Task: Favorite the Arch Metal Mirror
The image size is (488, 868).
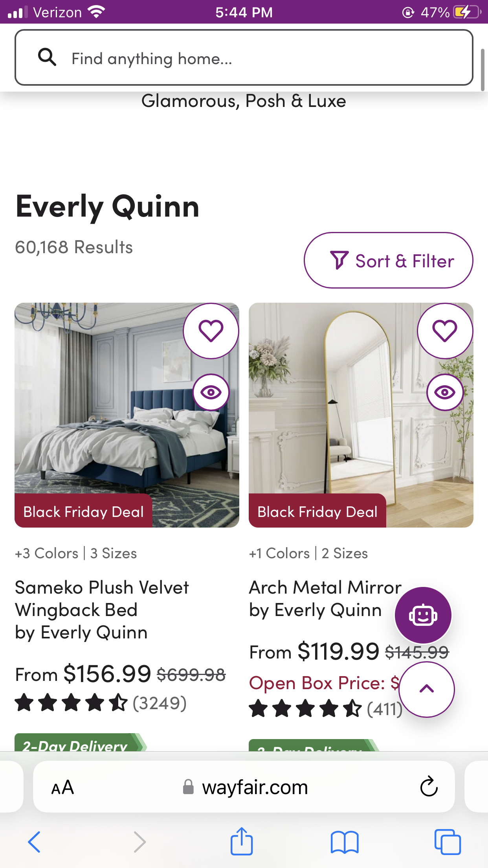Action: click(x=444, y=331)
